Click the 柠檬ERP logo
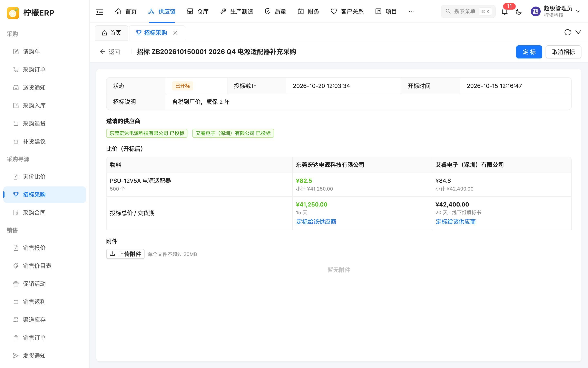Screen dimensions: 588x368 [x=31, y=13]
